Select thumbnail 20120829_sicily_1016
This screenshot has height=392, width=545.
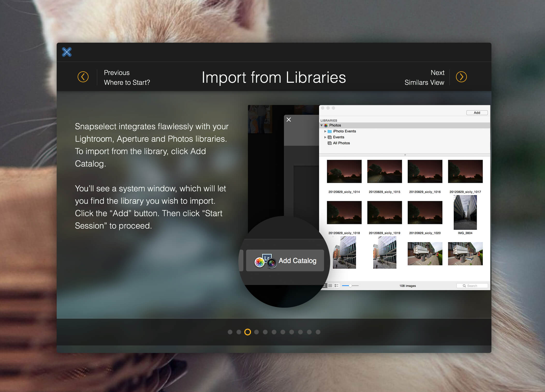425,171
